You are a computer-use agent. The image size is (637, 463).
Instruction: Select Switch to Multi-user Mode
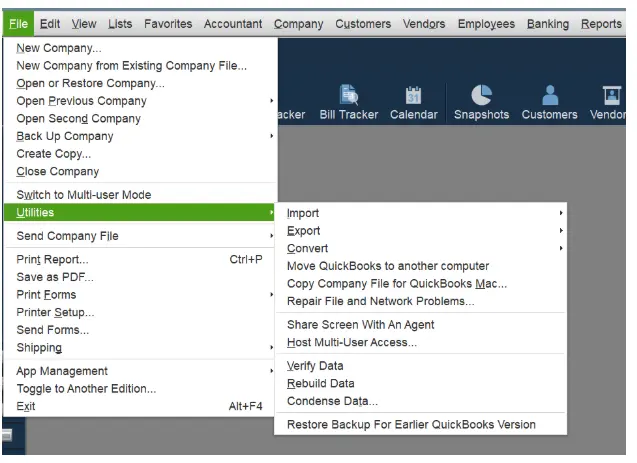(140, 195)
